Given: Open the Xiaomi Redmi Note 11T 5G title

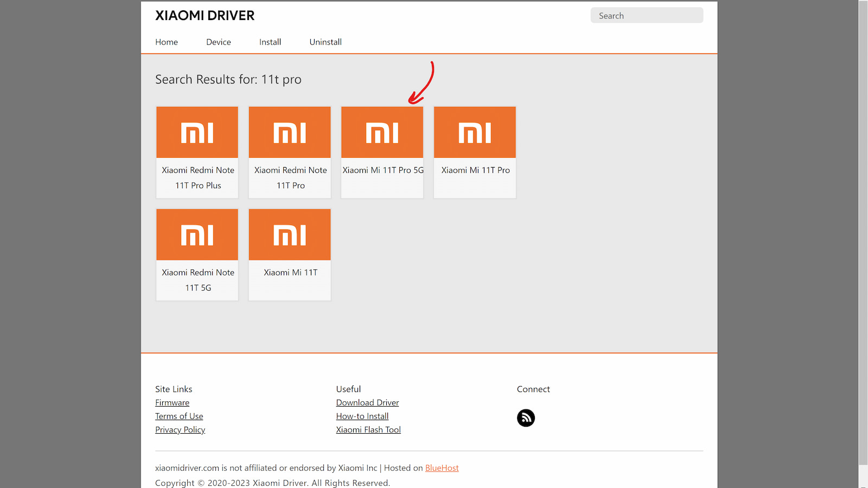Looking at the screenshot, I should (198, 280).
